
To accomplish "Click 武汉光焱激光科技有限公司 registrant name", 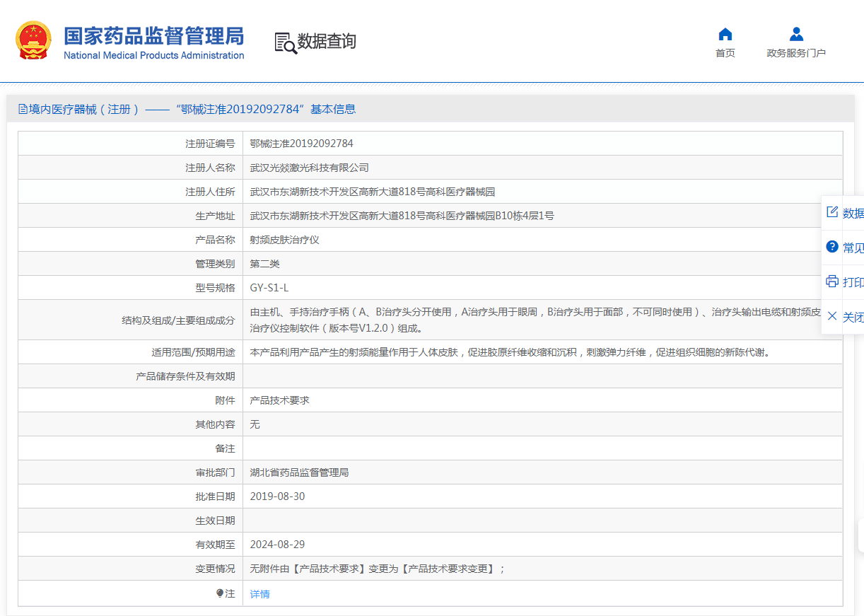I will click(x=310, y=168).
